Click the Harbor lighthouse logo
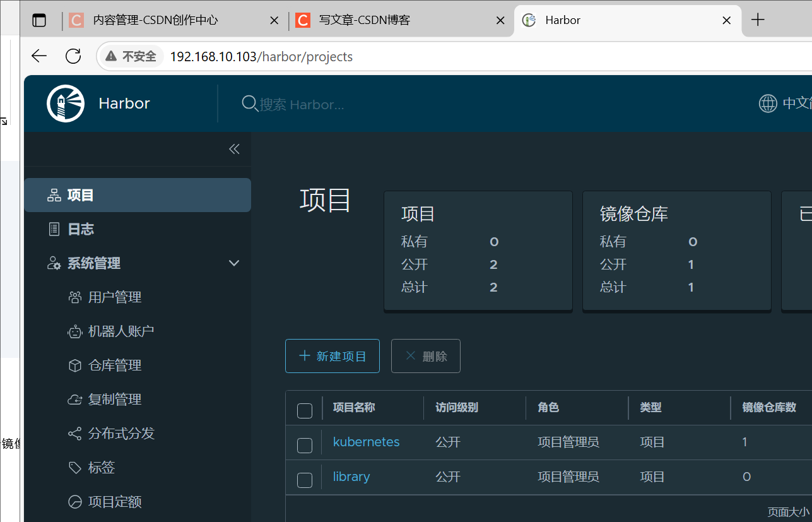The height and width of the screenshot is (522, 812). click(66, 104)
